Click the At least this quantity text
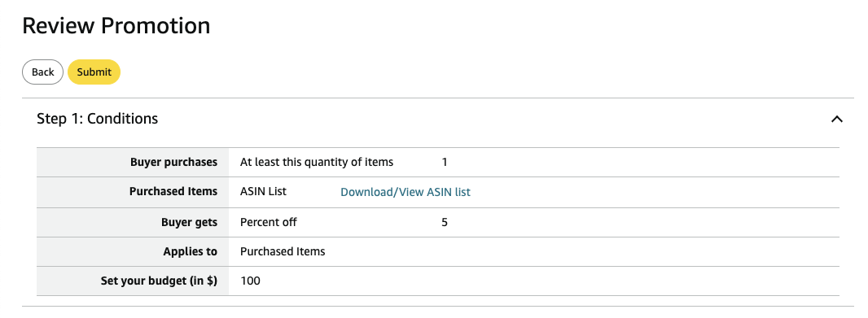Screen dimensions: 868x318 pos(317,162)
